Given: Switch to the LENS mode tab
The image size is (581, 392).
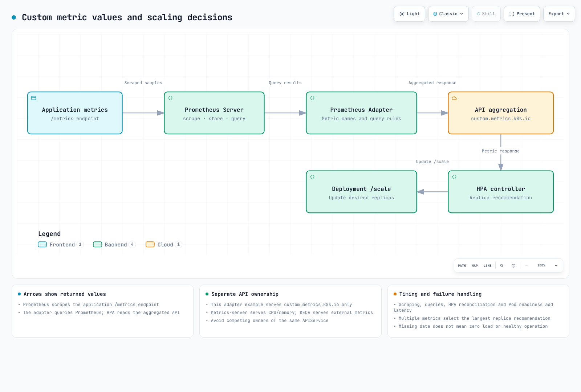Looking at the screenshot, I should pyautogui.click(x=488, y=266).
